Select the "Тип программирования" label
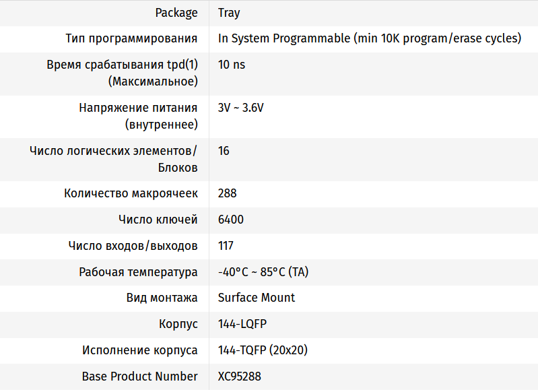Viewport: 538px width, 392px height. [x=131, y=38]
